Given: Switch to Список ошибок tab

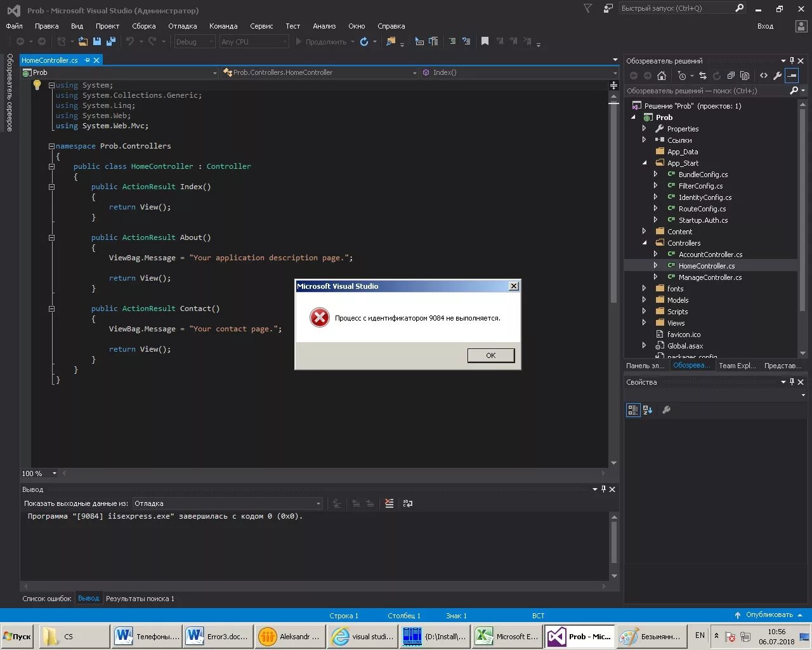Looking at the screenshot, I should click(x=47, y=599).
